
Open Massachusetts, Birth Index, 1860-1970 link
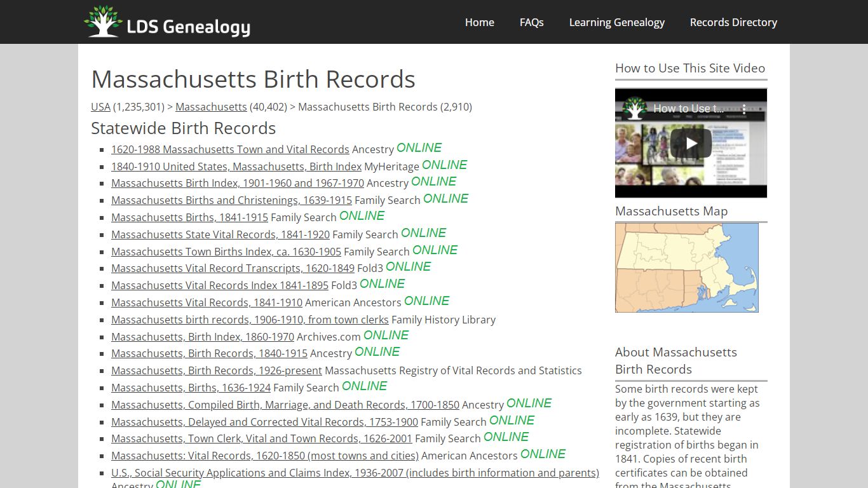point(203,337)
